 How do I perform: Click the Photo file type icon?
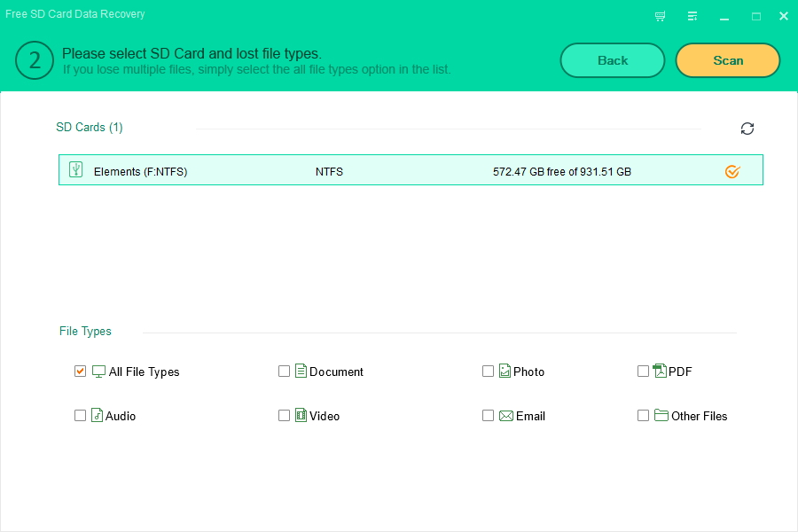click(x=505, y=371)
